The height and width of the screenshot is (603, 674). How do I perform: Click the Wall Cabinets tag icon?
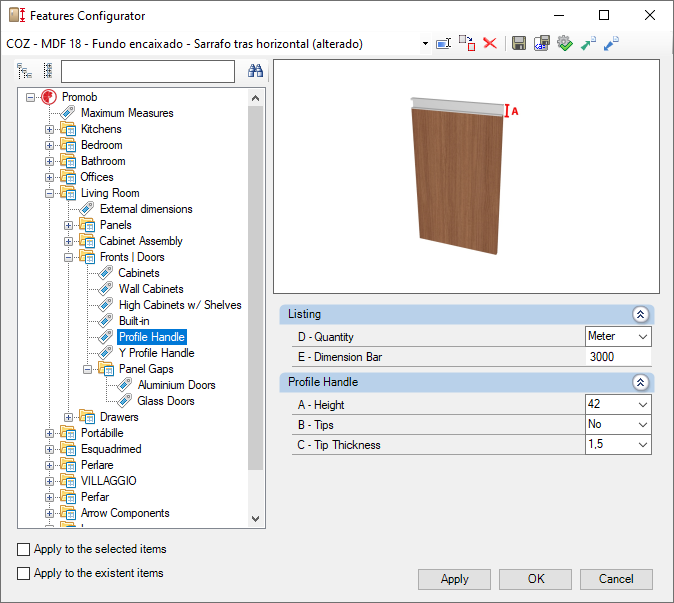(106, 289)
